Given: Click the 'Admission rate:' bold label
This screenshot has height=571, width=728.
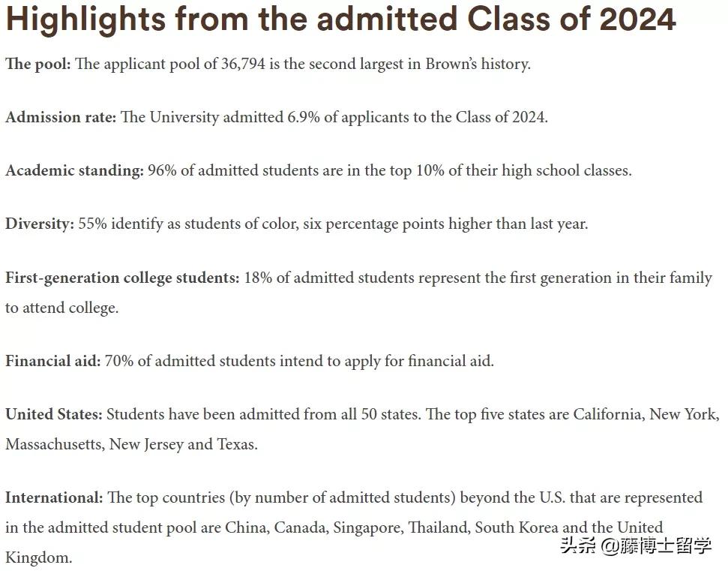Looking at the screenshot, I should pyautogui.click(x=61, y=117).
